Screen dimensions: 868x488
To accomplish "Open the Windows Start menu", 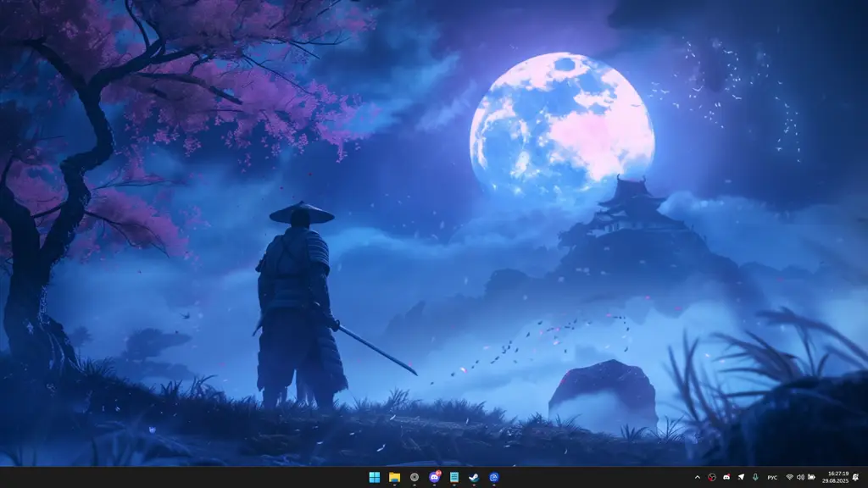I will [x=374, y=477].
